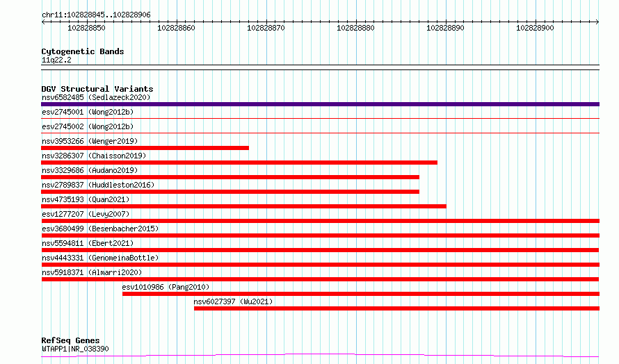Select the red Ebert2021 variant bar
The image size is (619, 364).
(320, 250)
